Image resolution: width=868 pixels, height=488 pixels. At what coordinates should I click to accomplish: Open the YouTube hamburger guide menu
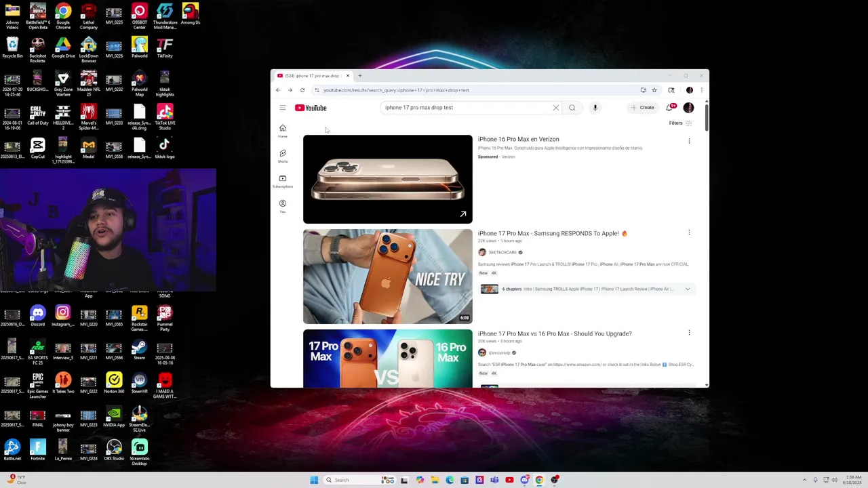click(283, 108)
